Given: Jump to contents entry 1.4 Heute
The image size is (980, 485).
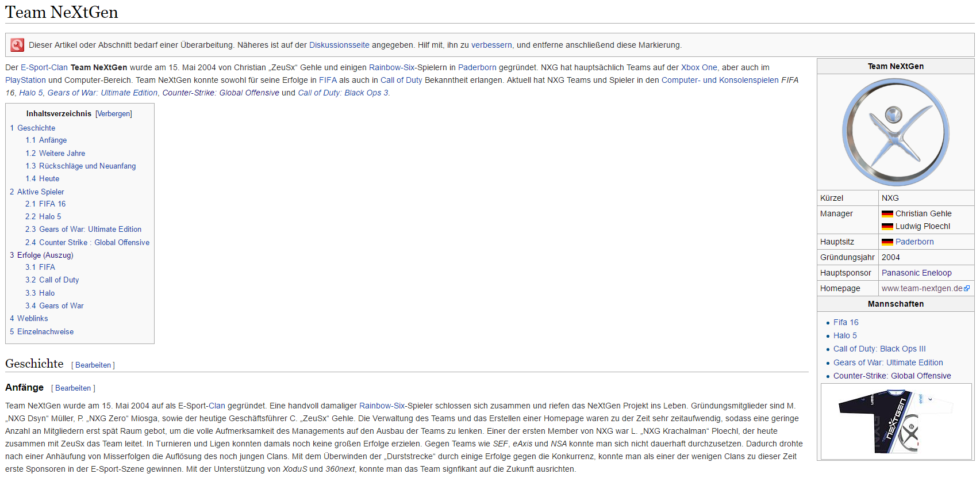Looking at the screenshot, I should tap(42, 178).
